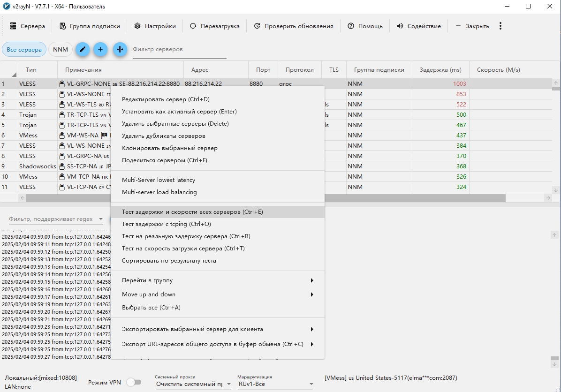
Task: Open Группа подписки from the toolbar
Action: (x=90, y=26)
